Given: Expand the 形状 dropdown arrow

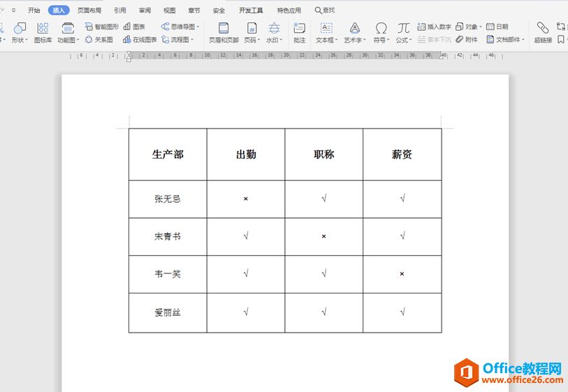Looking at the screenshot, I should tap(27, 40).
